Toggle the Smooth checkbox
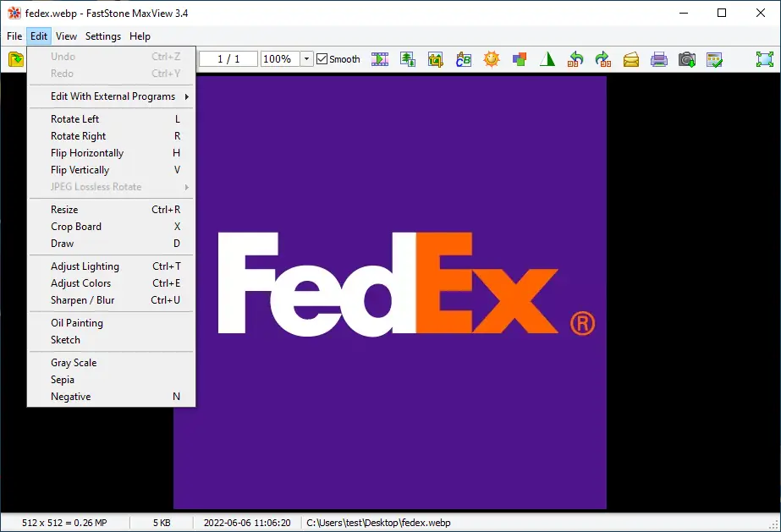 coord(322,58)
